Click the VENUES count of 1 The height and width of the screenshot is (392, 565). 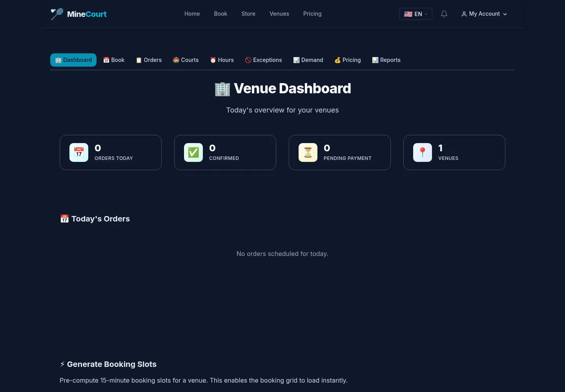pos(441,148)
